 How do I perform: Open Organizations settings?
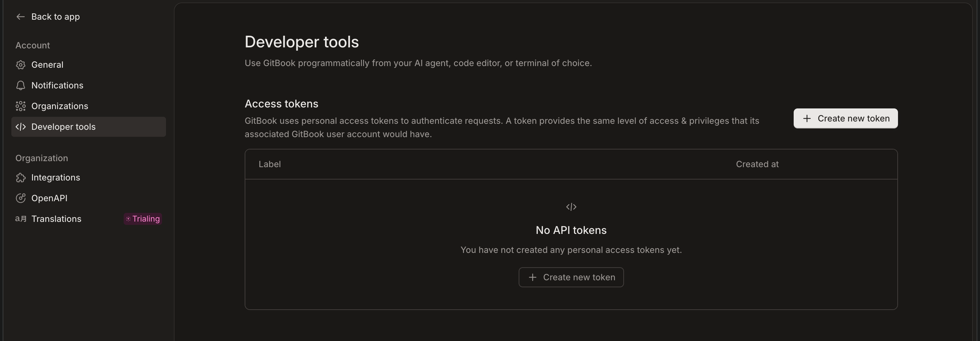pos(89,106)
